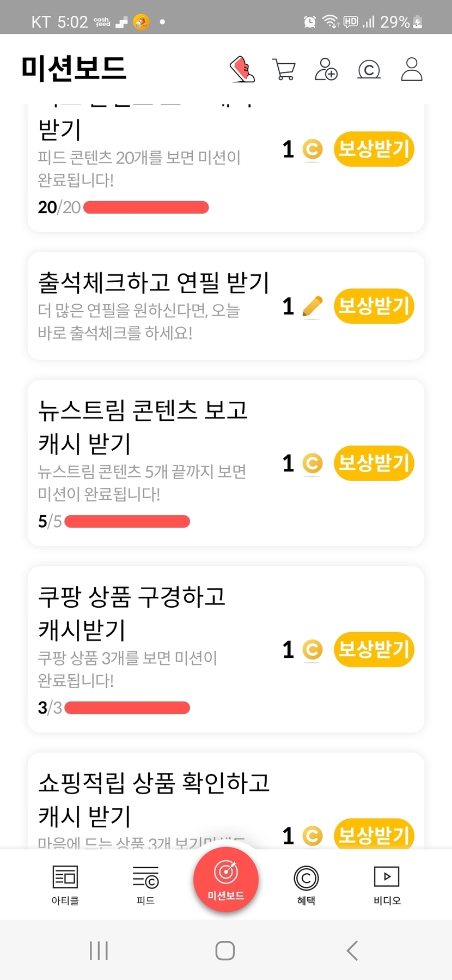The height and width of the screenshot is (980, 452).
Task: Claim 보상받기 for 출석체크 pencil mission
Action: click(x=374, y=306)
